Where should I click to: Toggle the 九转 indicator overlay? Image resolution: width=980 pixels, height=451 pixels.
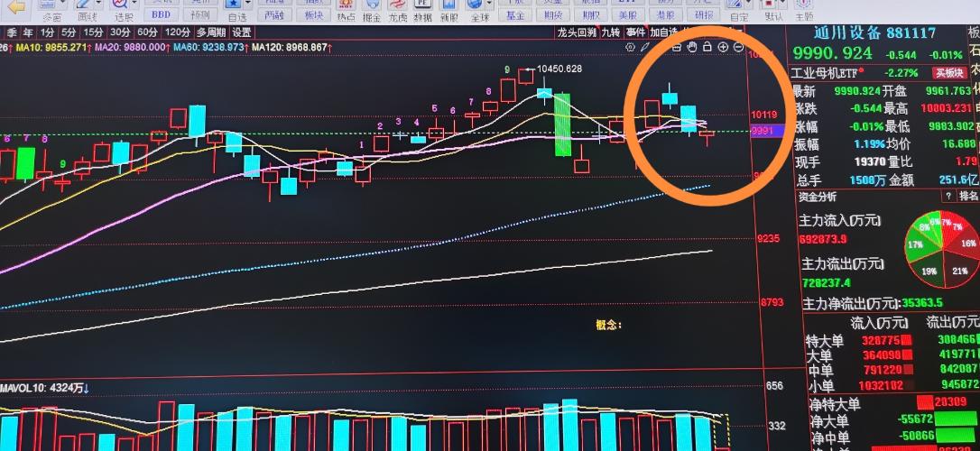[610, 32]
